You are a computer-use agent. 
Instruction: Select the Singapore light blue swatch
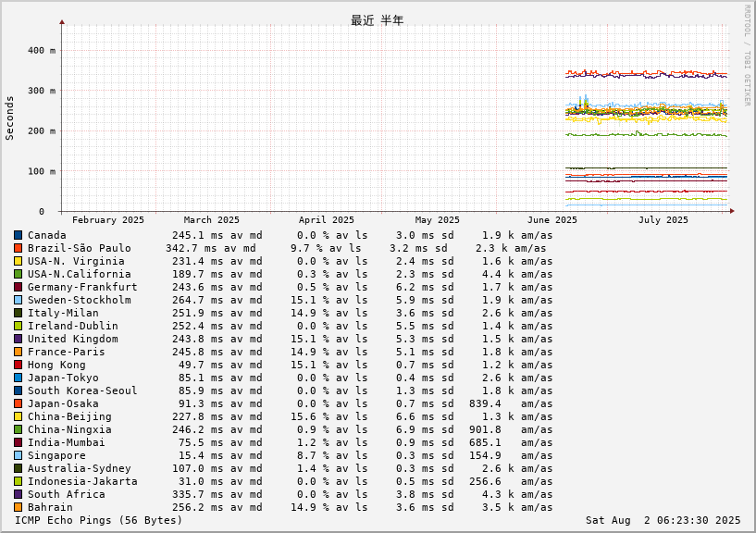[x=18, y=456]
